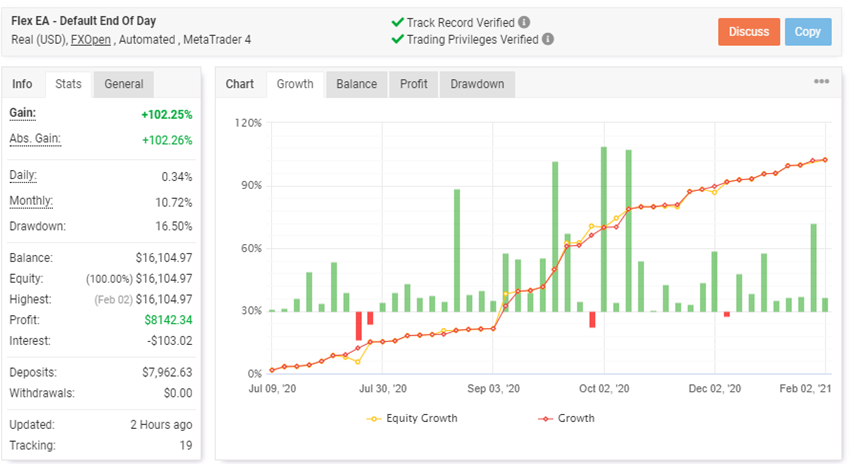The height and width of the screenshot is (464, 855).
Task: Click the Abs. Gain label
Action: tap(35, 139)
